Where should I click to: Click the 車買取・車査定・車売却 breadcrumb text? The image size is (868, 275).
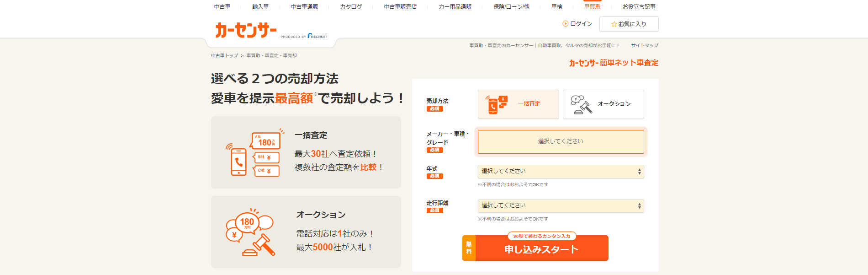271,55
